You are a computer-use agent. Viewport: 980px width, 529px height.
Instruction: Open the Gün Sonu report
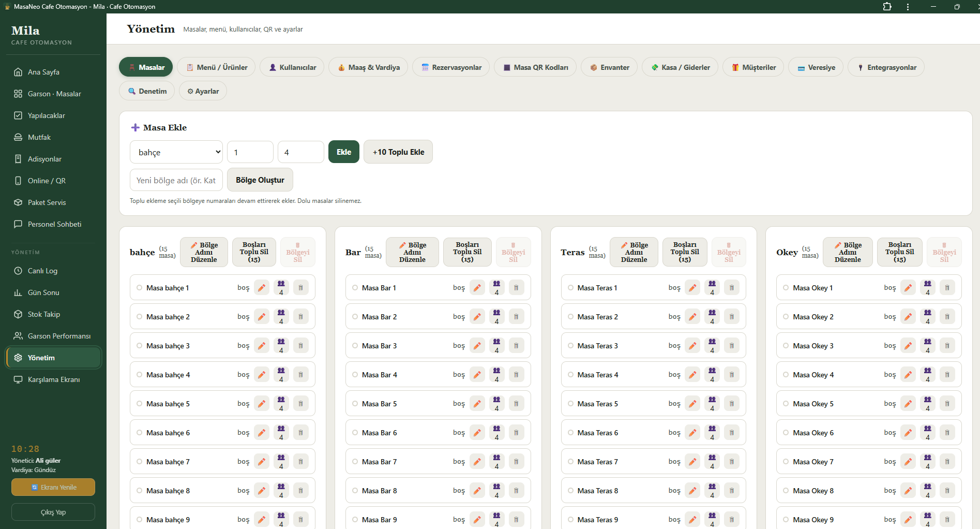[53, 292]
